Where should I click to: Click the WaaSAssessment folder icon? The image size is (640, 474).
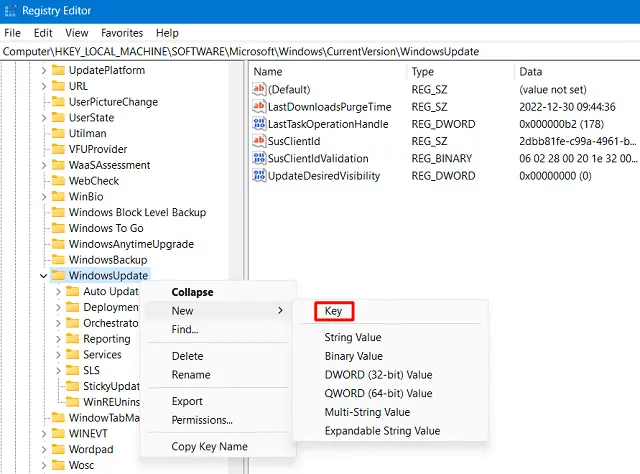(58, 165)
